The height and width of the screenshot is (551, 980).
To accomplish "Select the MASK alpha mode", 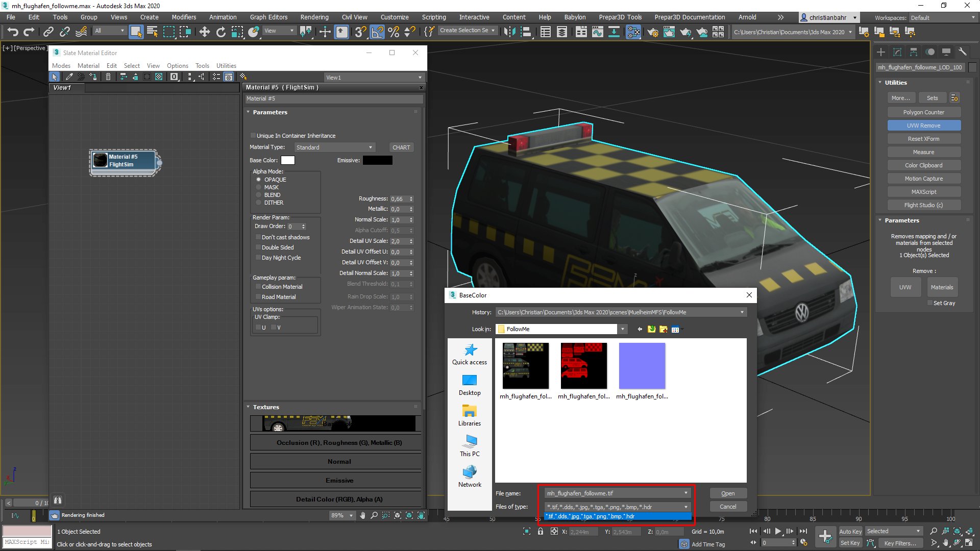I will click(259, 187).
